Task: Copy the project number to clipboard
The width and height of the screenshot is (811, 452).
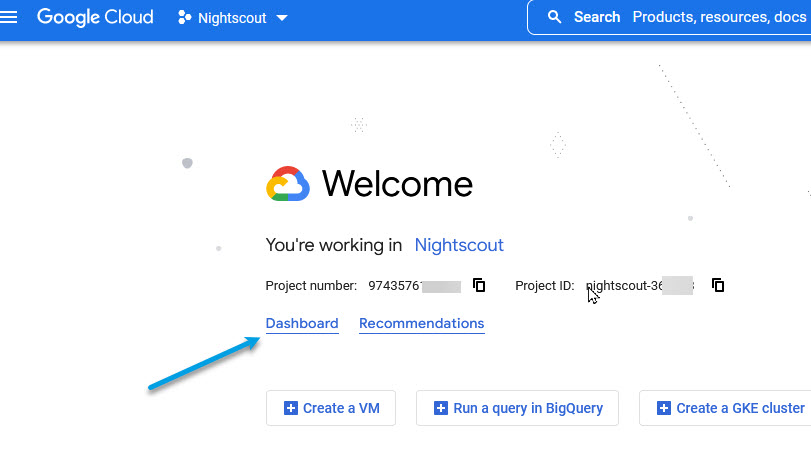Action: click(x=479, y=285)
